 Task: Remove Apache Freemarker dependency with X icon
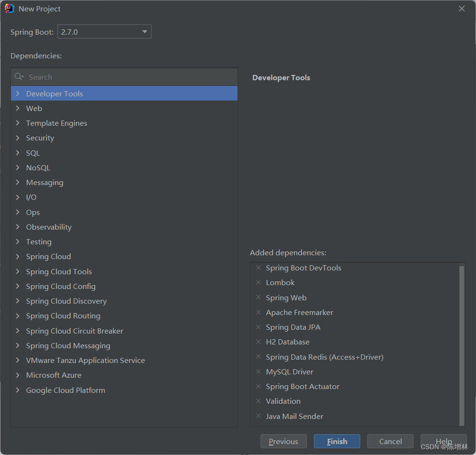click(258, 312)
